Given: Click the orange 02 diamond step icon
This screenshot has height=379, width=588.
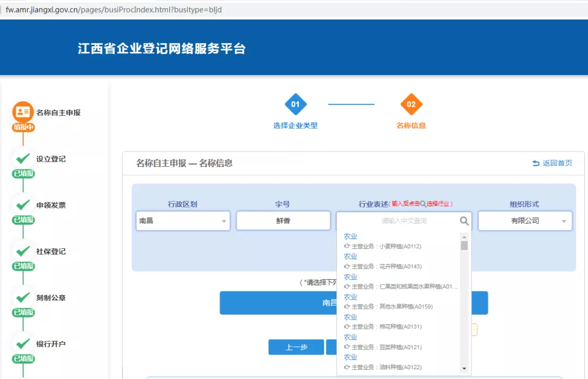Looking at the screenshot, I should point(411,103).
